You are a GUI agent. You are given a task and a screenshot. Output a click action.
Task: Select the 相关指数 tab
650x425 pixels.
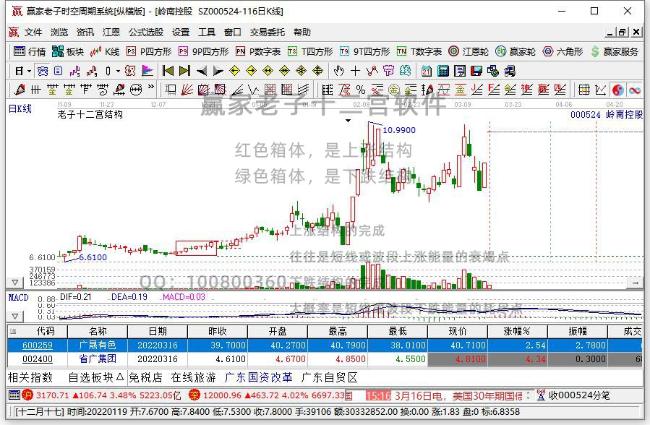tap(30, 377)
